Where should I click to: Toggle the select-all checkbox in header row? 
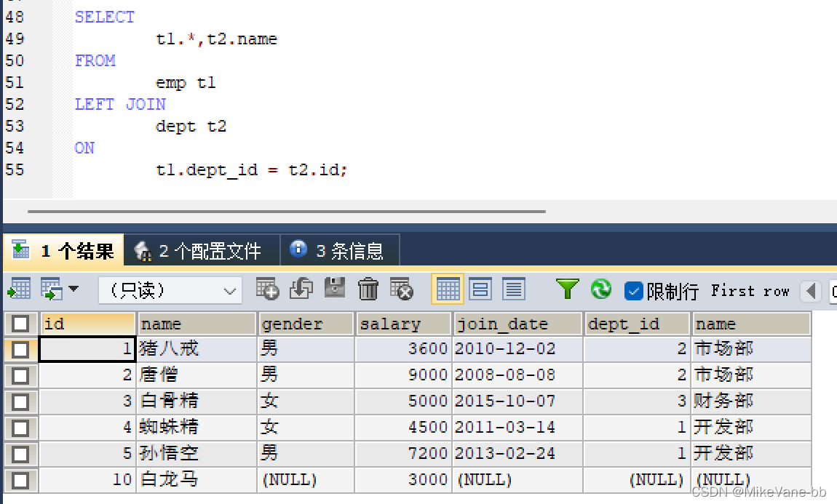point(20,324)
